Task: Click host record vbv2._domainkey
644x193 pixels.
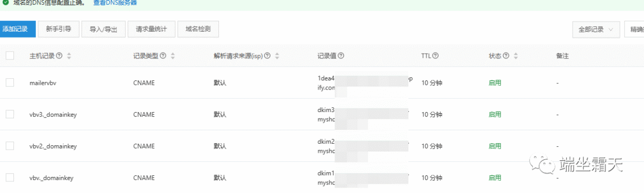Action: pos(53,146)
